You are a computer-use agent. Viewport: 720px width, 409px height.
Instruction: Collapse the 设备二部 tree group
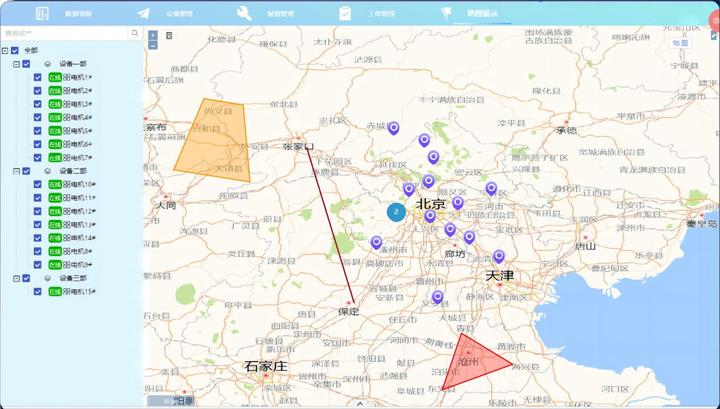pos(17,171)
